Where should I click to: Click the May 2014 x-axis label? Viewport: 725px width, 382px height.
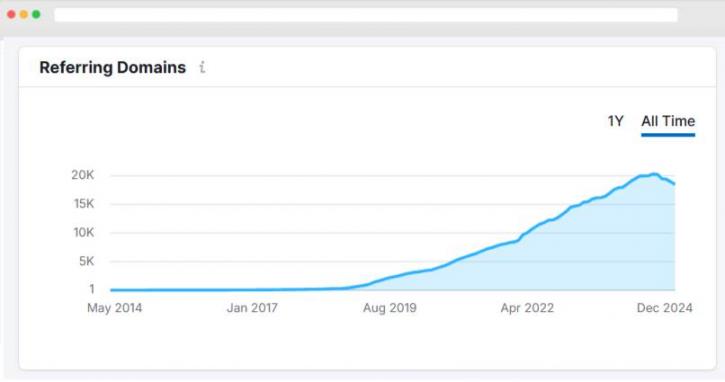point(115,308)
